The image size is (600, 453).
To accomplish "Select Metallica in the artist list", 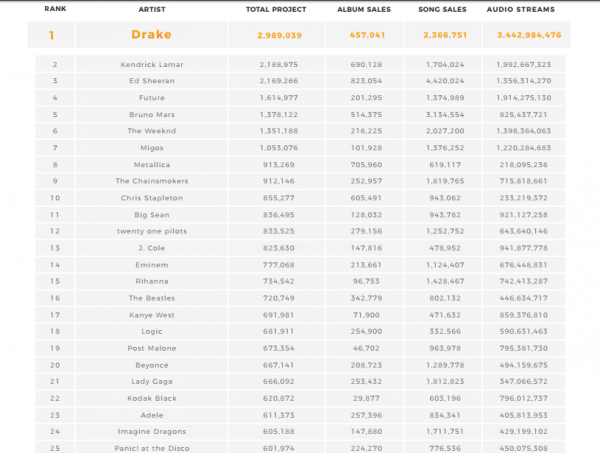I will (151, 164).
